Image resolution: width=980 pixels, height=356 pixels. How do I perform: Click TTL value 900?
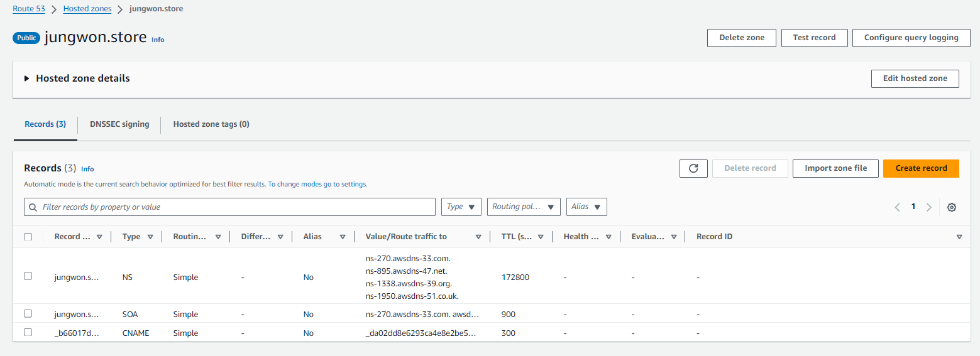click(x=509, y=314)
